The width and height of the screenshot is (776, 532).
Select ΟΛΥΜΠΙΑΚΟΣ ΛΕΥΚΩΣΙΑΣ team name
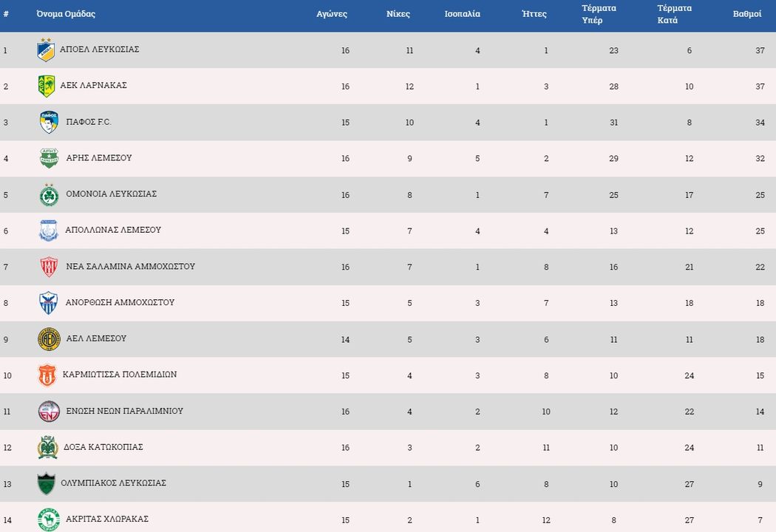tap(113, 483)
